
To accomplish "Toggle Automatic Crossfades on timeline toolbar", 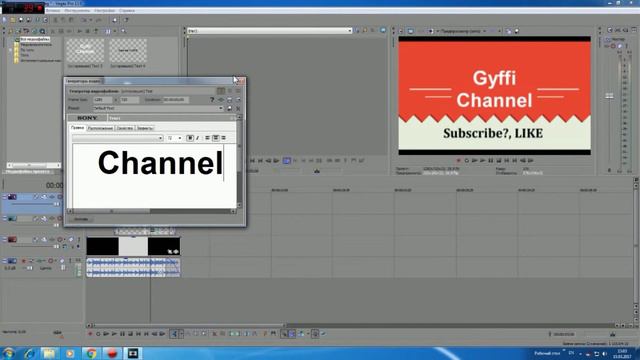I will tap(292, 334).
